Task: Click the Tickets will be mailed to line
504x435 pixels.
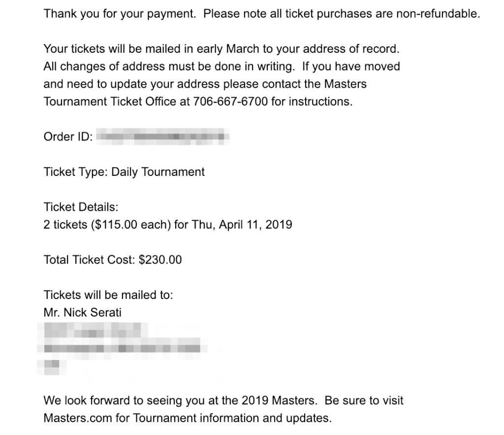Action: (x=108, y=295)
